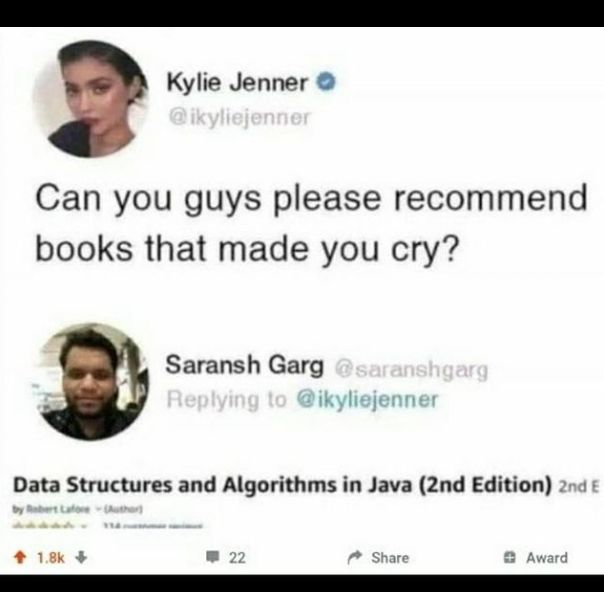Upvote the post with the up arrow
The height and width of the screenshot is (592, 604).
pyautogui.click(x=19, y=558)
